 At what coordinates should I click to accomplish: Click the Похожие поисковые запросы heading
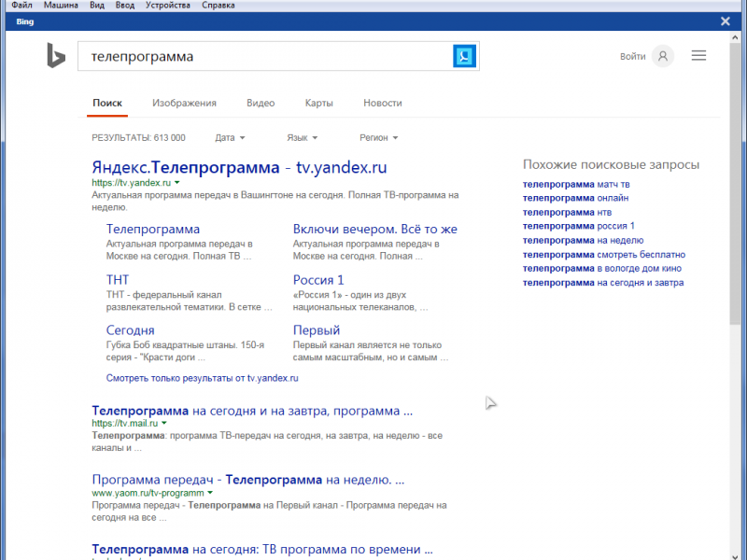[612, 165]
